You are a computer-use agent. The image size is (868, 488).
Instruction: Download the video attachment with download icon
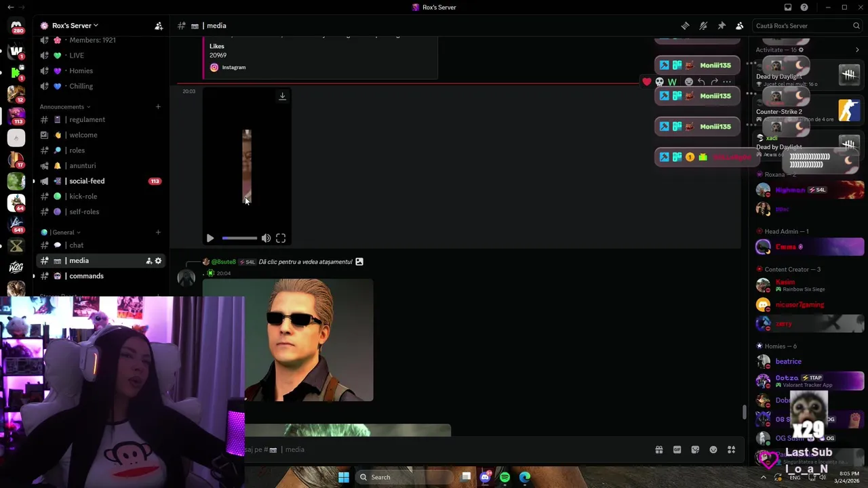(282, 96)
